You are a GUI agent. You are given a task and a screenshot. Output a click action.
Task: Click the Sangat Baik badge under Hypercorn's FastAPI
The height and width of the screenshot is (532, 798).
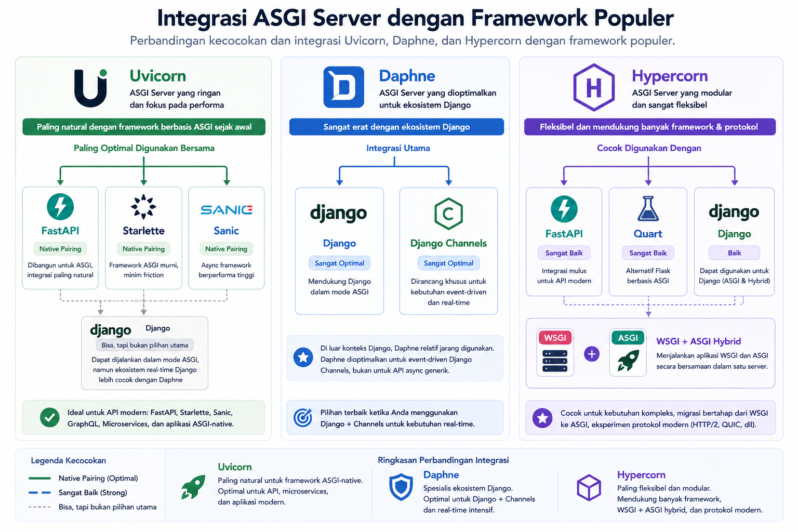click(x=564, y=253)
